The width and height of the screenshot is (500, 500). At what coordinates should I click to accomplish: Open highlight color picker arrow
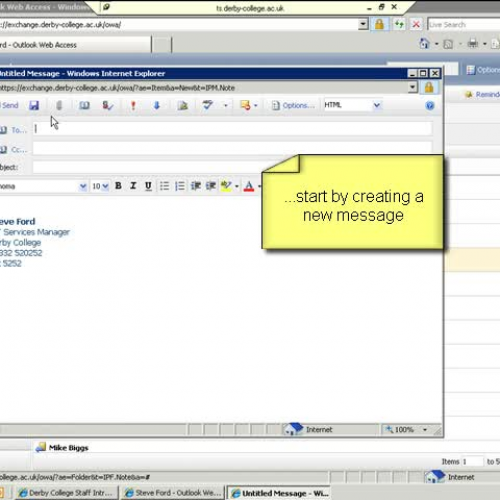(237, 186)
